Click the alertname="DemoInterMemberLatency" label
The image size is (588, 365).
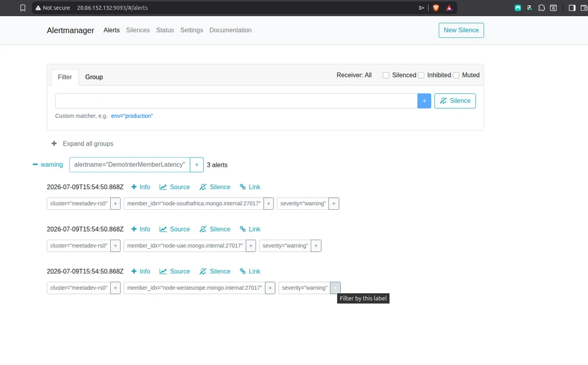[x=129, y=164]
